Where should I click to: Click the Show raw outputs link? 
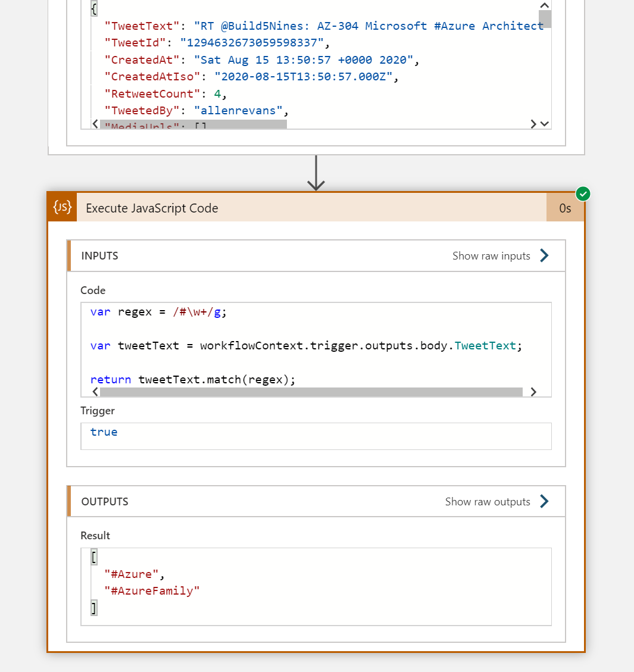(x=488, y=501)
